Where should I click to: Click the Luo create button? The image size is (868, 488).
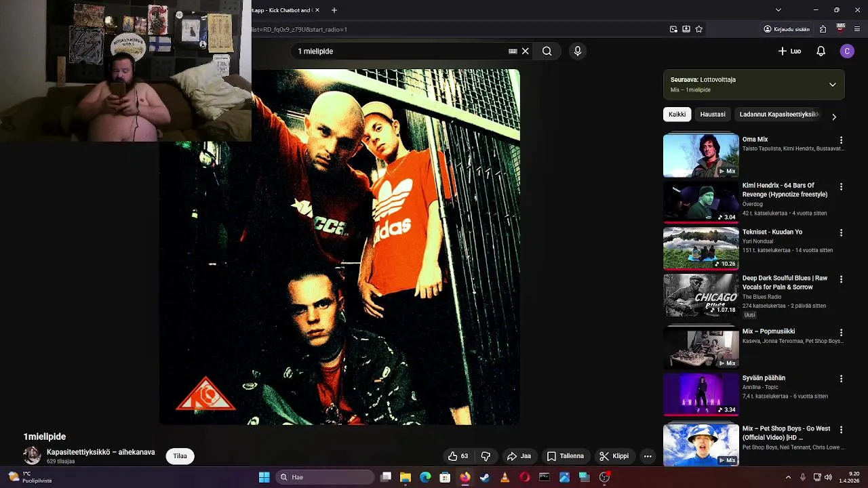[789, 51]
